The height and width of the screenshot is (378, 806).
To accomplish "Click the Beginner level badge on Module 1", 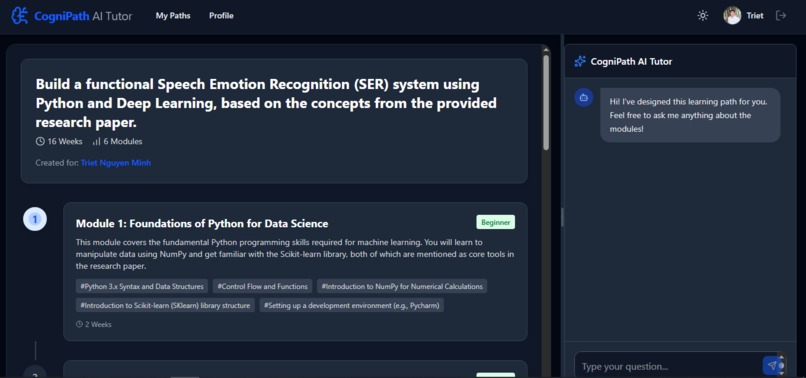I will (x=496, y=222).
